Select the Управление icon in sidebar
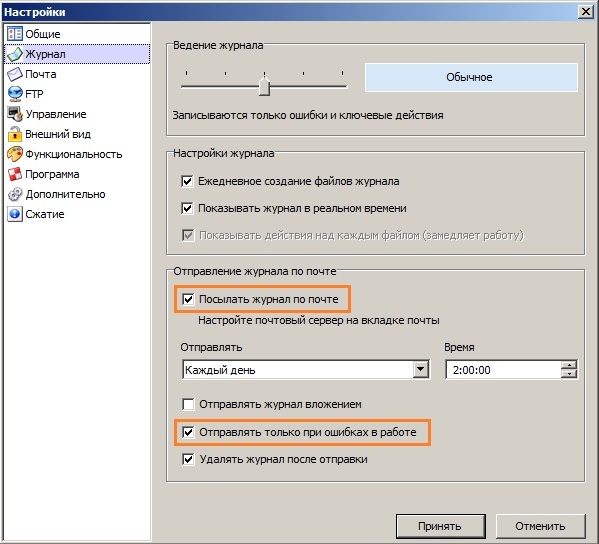 (x=15, y=114)
